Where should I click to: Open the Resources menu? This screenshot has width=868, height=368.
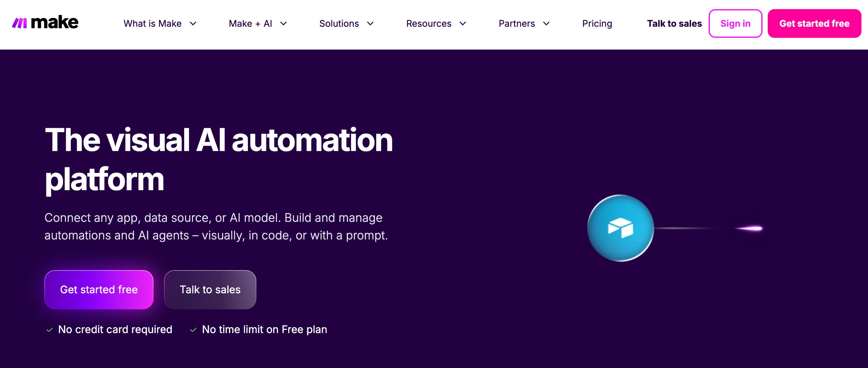(x=428, y=23)
